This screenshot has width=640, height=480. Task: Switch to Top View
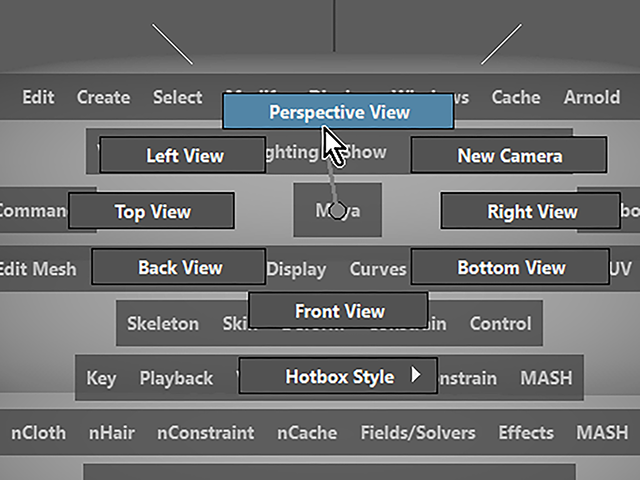pos(151,211)
